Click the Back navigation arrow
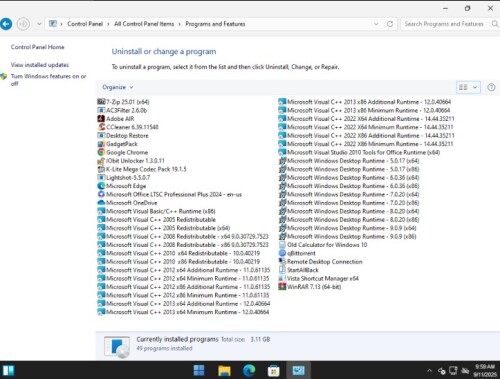500x379 pixels. tap(6, 24)
